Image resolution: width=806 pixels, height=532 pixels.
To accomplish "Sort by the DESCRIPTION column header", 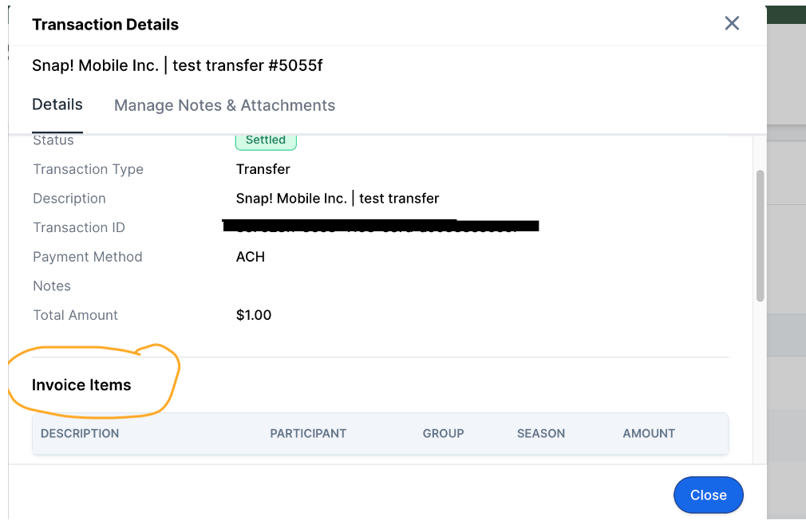I will (80, 433).
